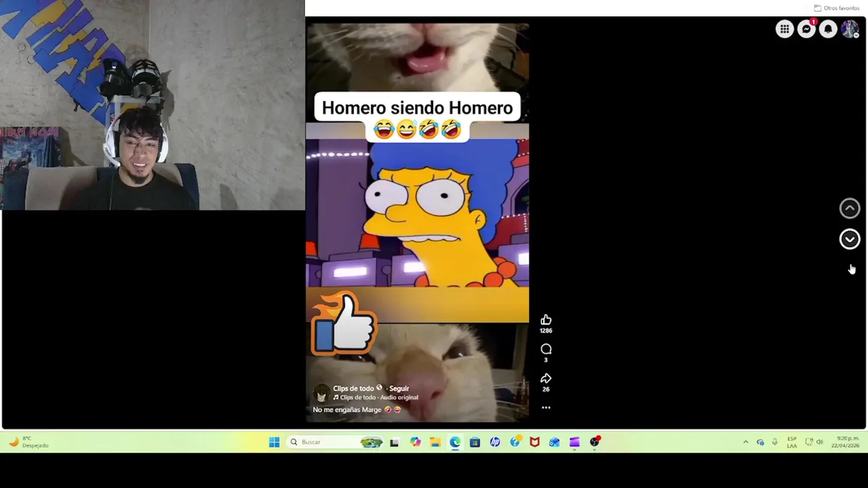Open the notifications bell
This screenshot has height=488, width=868.
(x=828, y=28)
